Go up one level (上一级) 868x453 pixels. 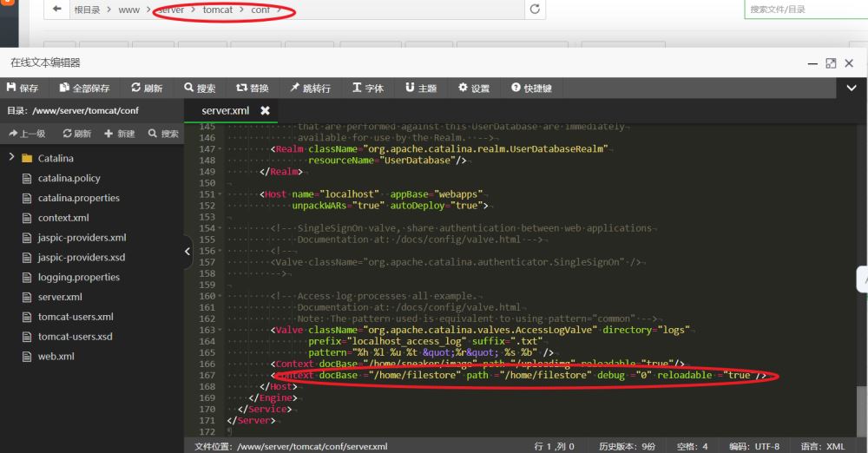tap(26, 134)
